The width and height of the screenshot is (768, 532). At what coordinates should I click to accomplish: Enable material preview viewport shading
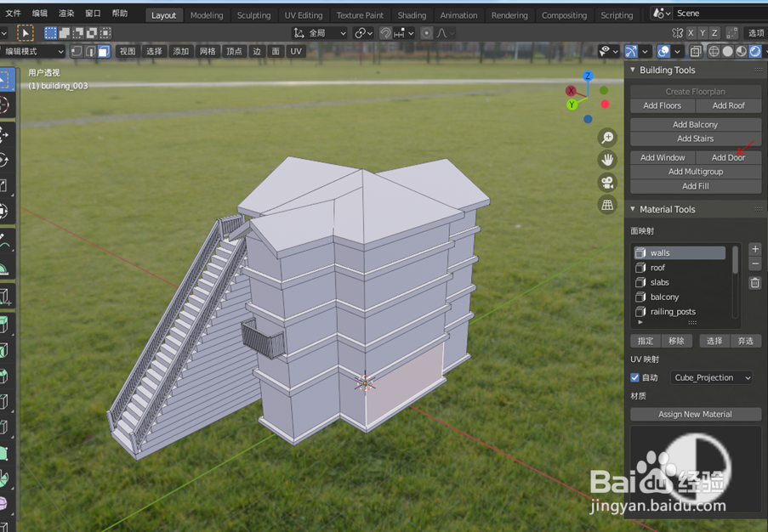(x=740, y=51)
